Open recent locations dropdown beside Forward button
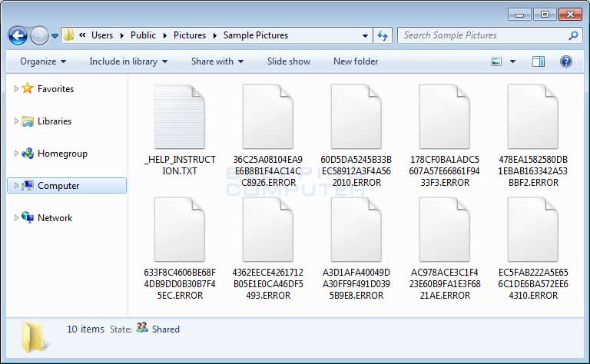The width and height of the screenshot is (590, 364). [x=55, y=36]
